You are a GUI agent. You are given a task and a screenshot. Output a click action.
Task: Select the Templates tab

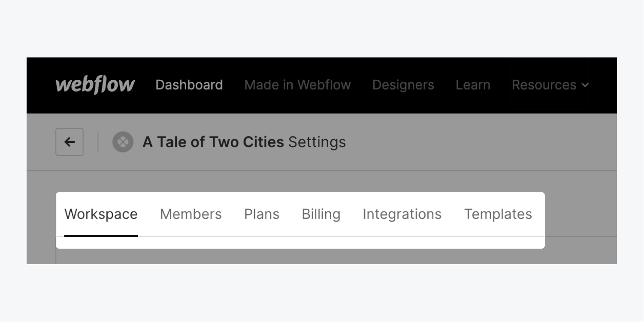point(498,214)
